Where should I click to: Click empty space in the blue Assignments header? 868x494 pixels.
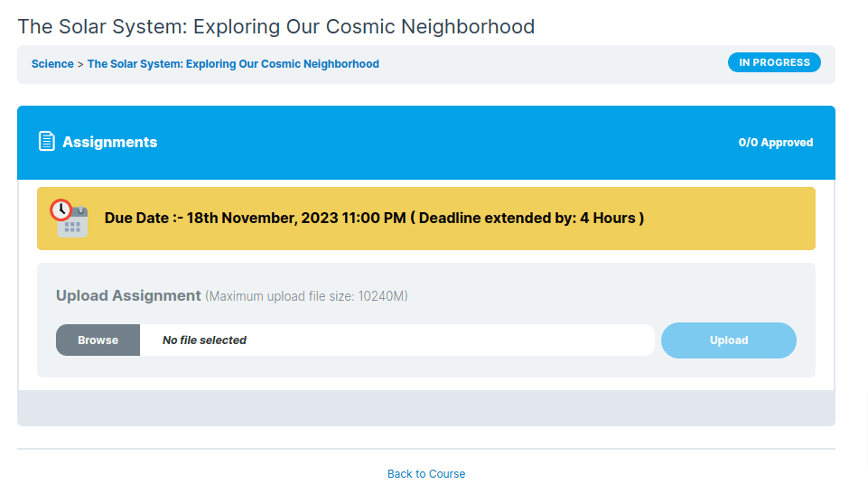(x=452, y=142)
